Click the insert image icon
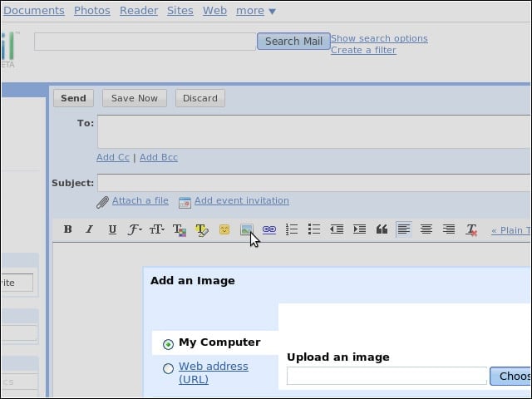This screenshot has height=399, width=532. coord(247,229)
